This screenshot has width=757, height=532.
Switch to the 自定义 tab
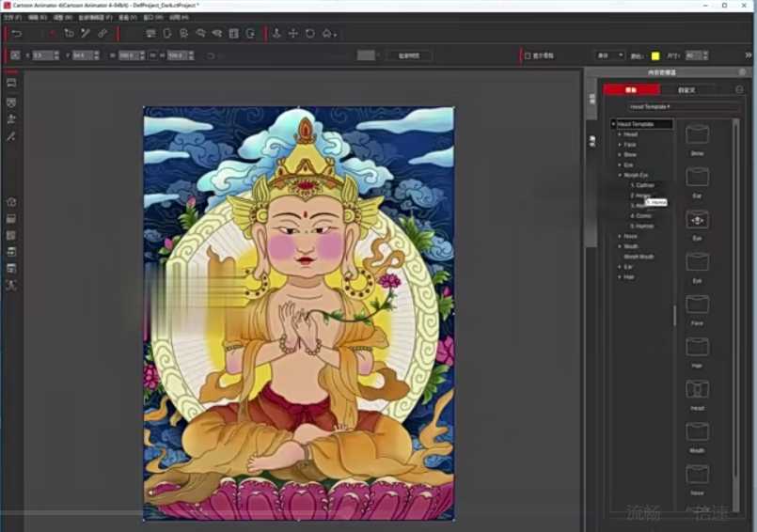coord(686,90)
